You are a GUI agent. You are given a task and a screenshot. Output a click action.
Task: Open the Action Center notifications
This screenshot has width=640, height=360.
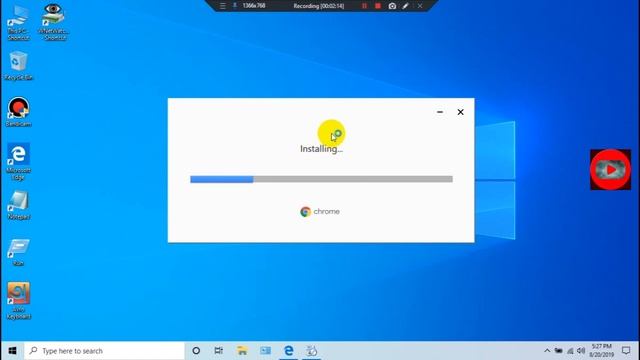pyautogui.click(x=626, y=351)
